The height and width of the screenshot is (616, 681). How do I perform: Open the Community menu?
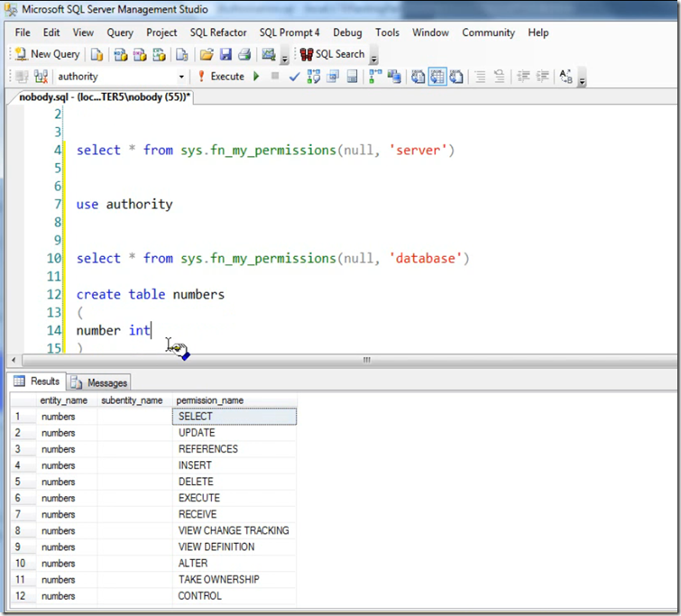488,32
